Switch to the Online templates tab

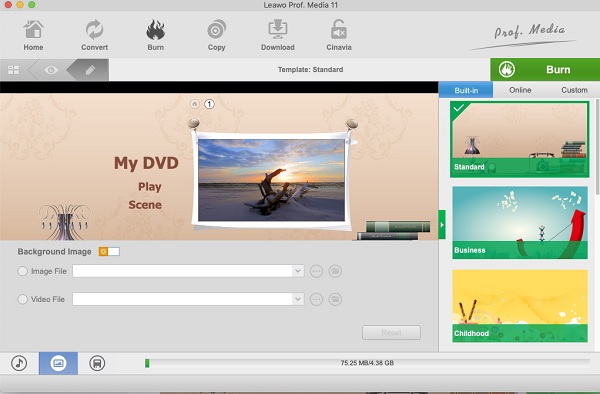(520, 90)
